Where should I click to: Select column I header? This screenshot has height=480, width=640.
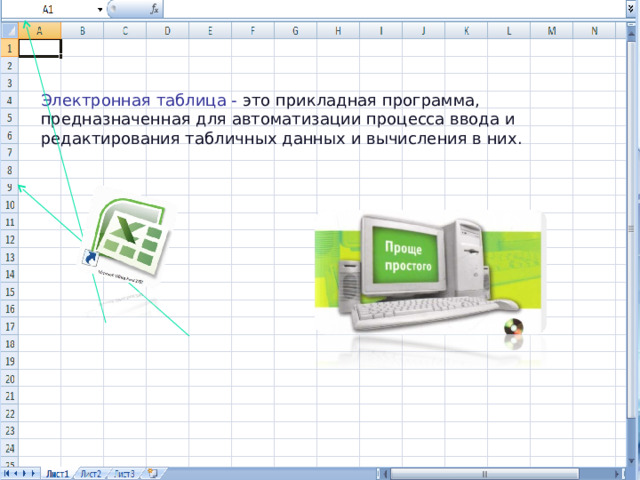pyautogui.click(x=381, y=31)
